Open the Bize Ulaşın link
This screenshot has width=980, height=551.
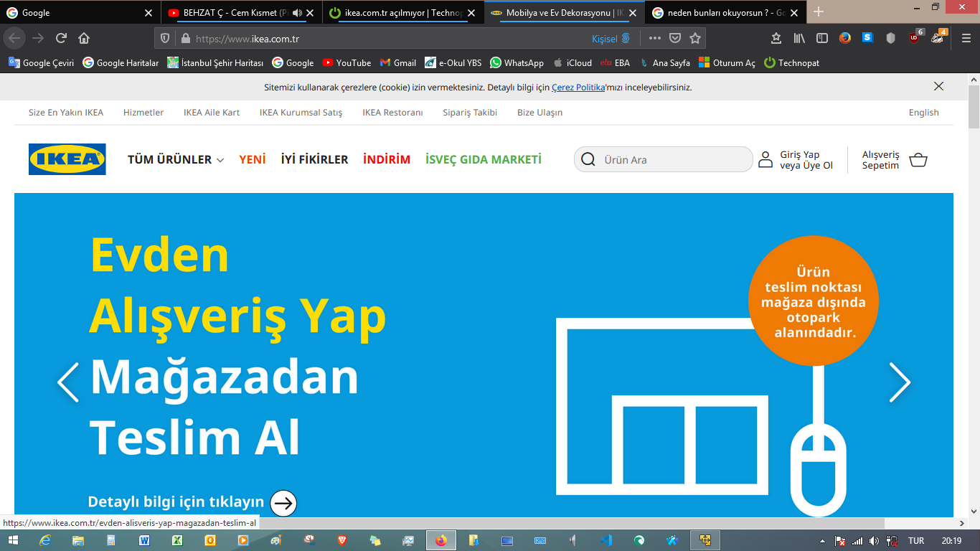540,113
